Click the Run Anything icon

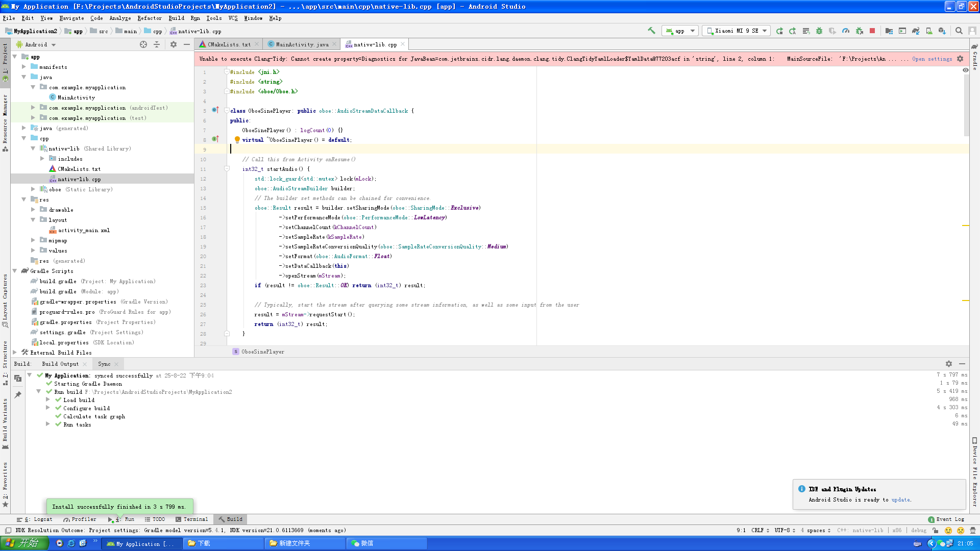pos(902,31)
